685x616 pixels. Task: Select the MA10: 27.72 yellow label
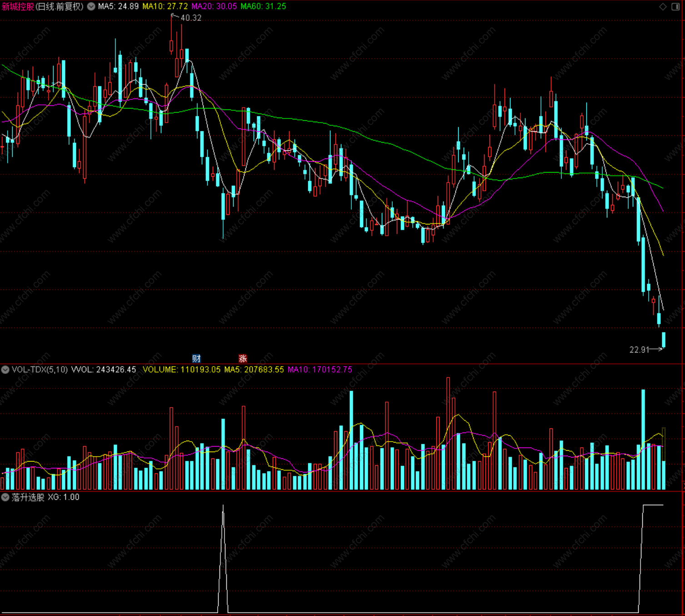tap(165, 6)
